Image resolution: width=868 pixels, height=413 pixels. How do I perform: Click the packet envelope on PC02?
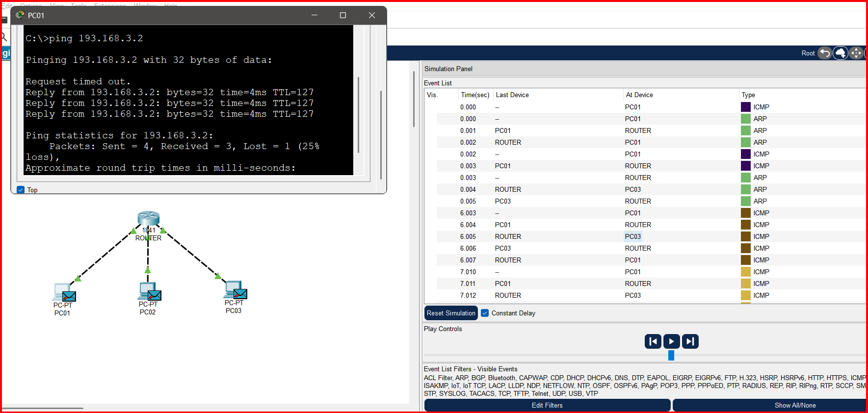tap(155, 295)
